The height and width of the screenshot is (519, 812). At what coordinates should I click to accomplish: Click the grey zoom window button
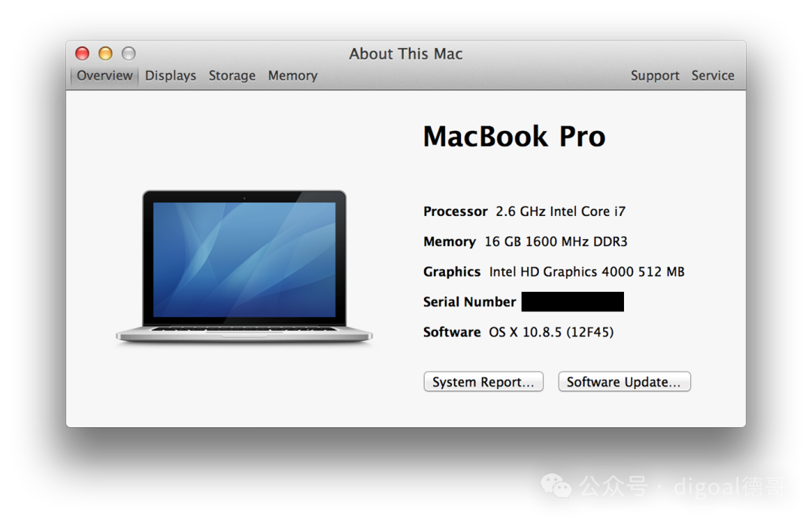pos(129,53)
